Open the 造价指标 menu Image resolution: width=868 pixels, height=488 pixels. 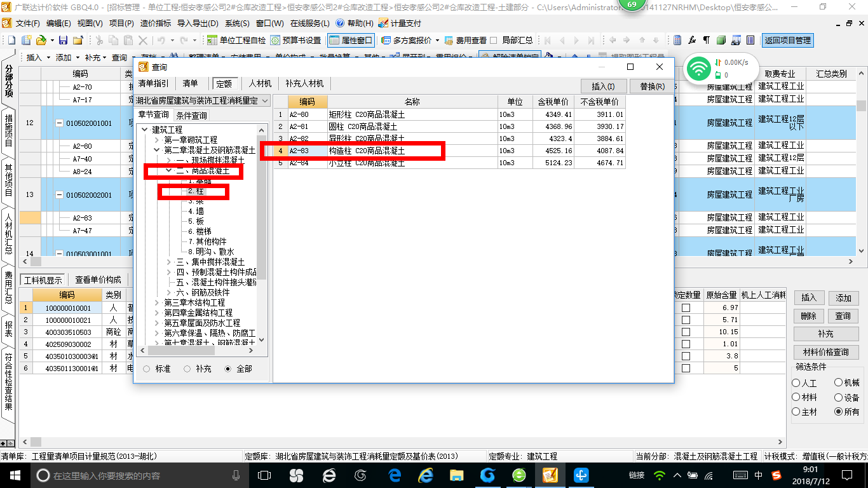point(155,24)
